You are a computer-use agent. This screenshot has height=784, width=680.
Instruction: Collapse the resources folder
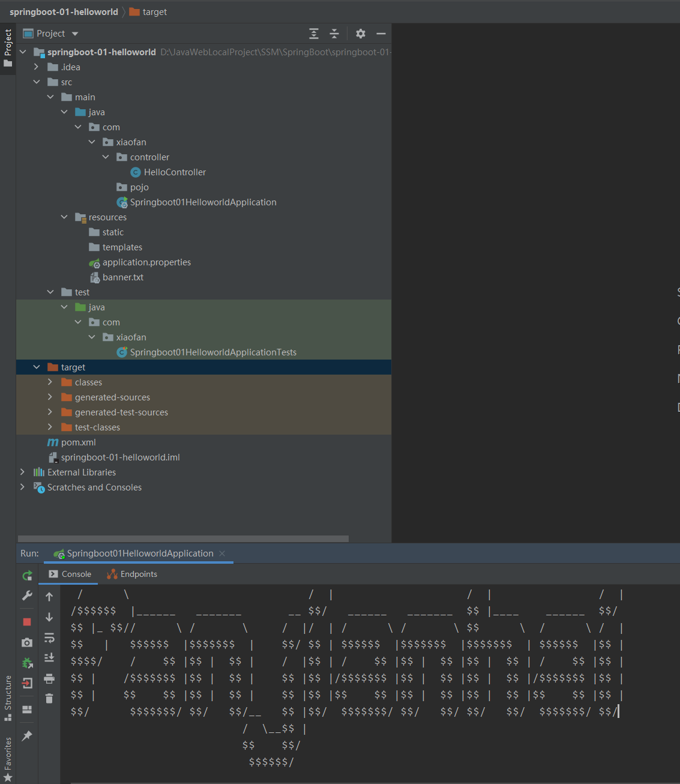click(x=64, y=217)
